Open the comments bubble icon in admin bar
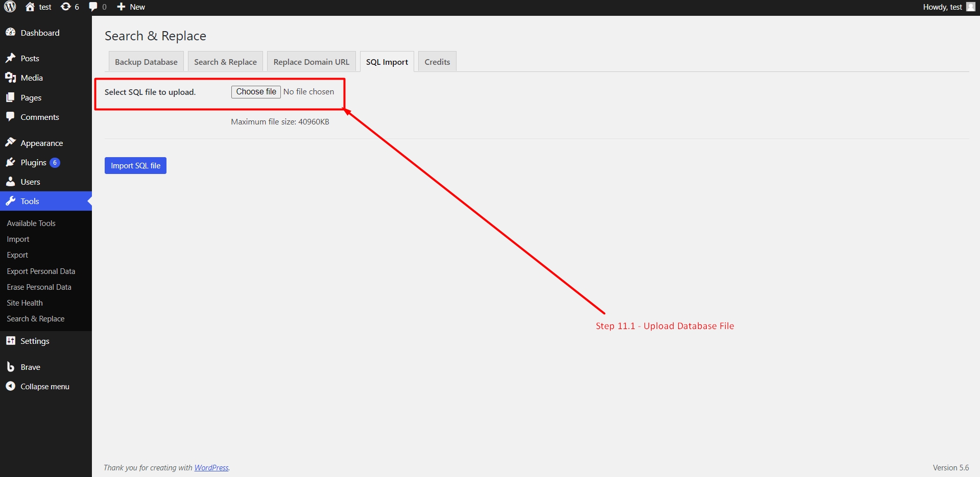The image size is (980, 477). tap(93, 7)
